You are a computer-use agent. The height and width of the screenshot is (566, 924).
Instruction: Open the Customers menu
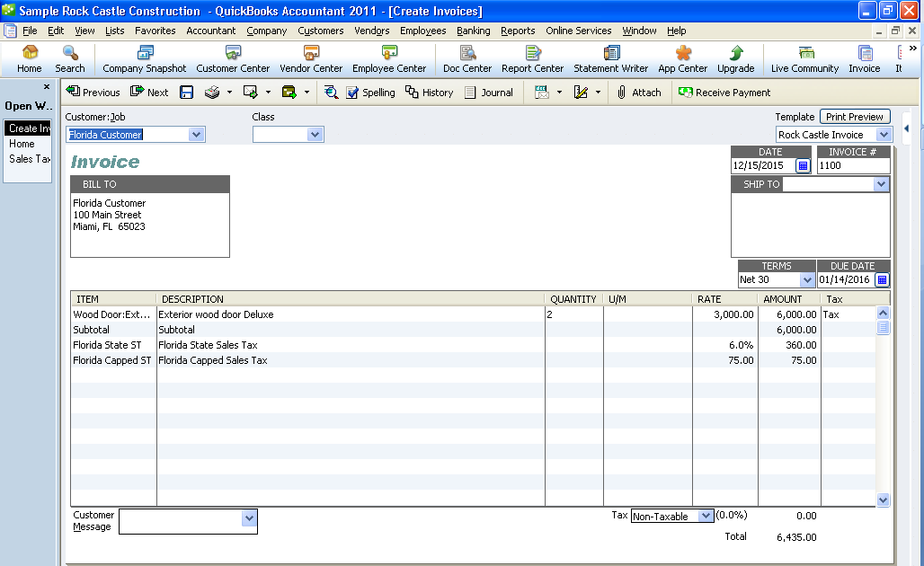coord(321,31)
